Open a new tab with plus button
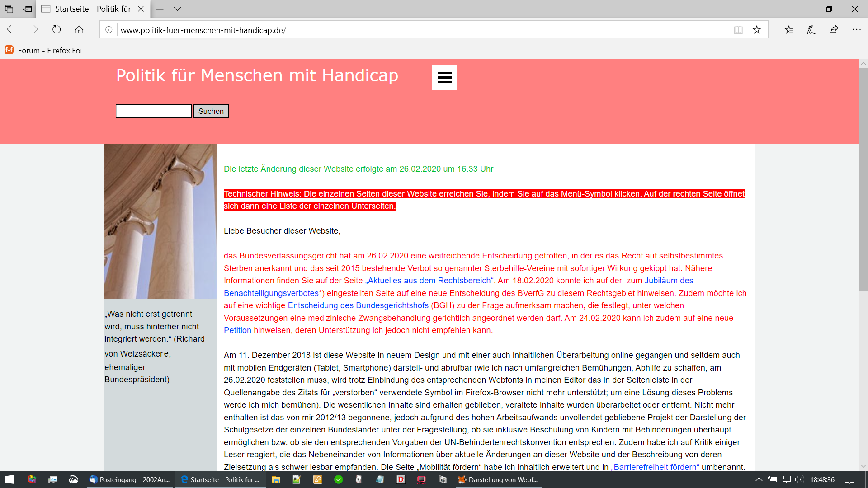The image size is (868, 488). click(x=160, y=9)
